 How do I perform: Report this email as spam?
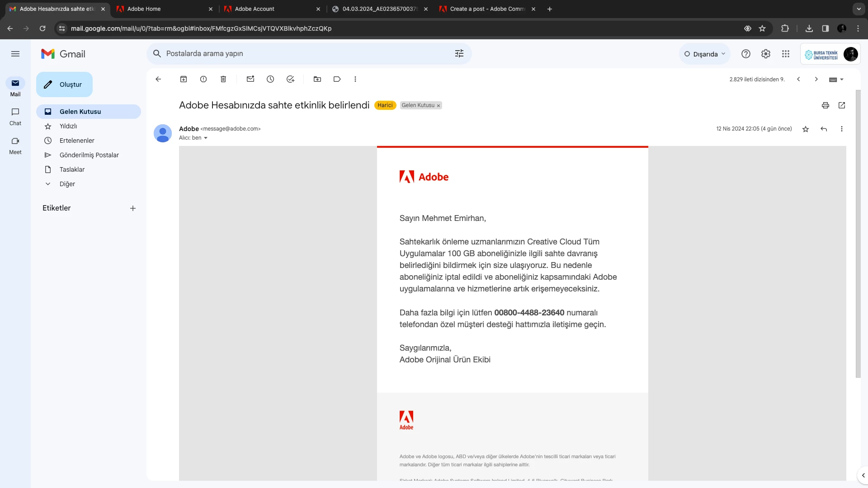point(203,79)
